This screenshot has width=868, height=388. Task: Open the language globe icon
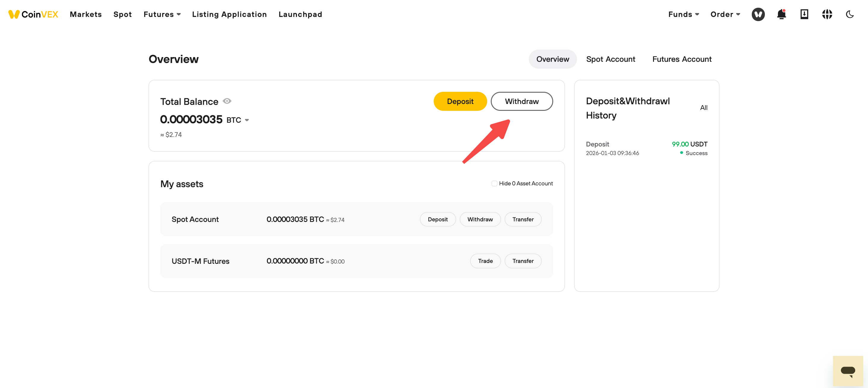point(827,14)
